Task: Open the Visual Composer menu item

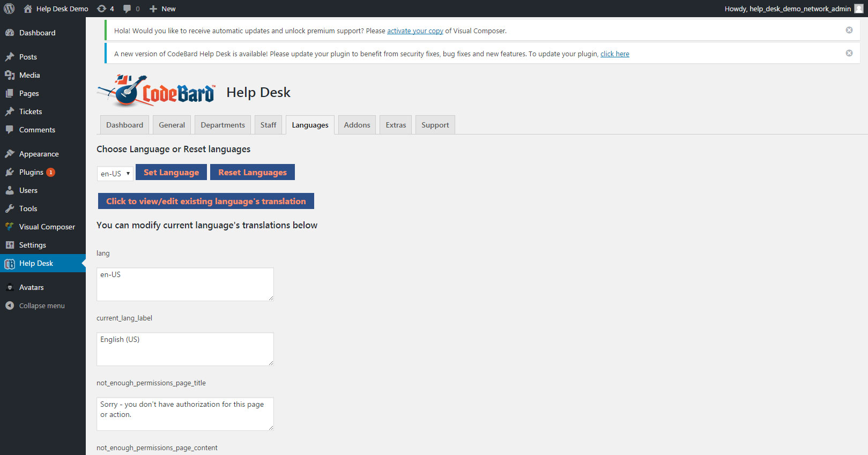Action: click(x=43, y=227)
